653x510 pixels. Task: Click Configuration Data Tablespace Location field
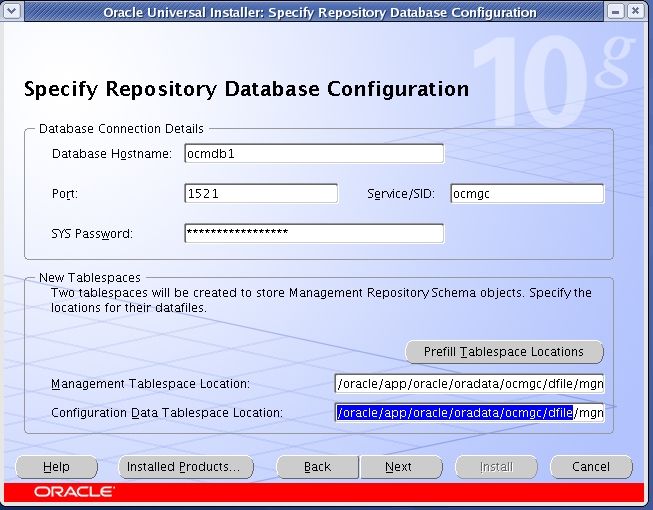469,413
